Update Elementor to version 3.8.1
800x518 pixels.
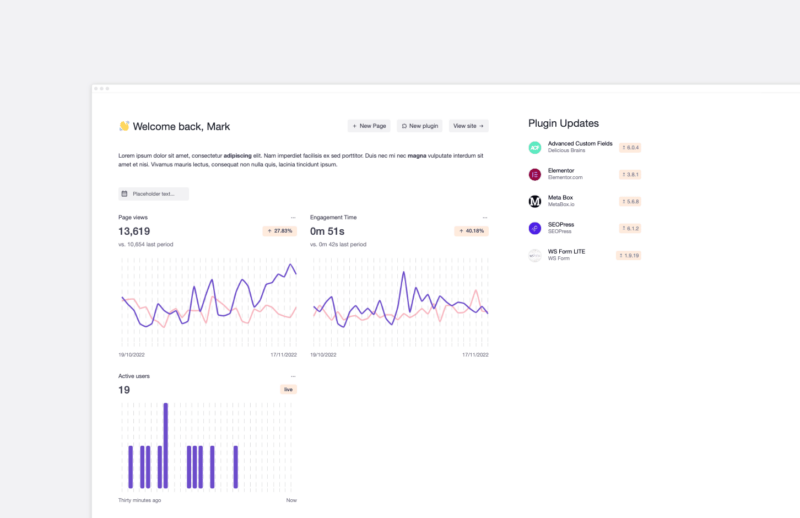pos(630,175)
